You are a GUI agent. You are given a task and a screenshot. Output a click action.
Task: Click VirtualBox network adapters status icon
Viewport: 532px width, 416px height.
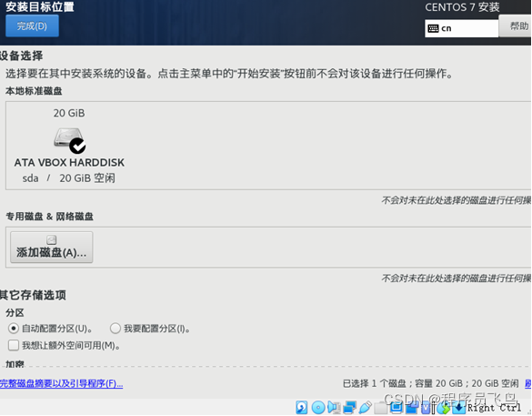[350, 408]
